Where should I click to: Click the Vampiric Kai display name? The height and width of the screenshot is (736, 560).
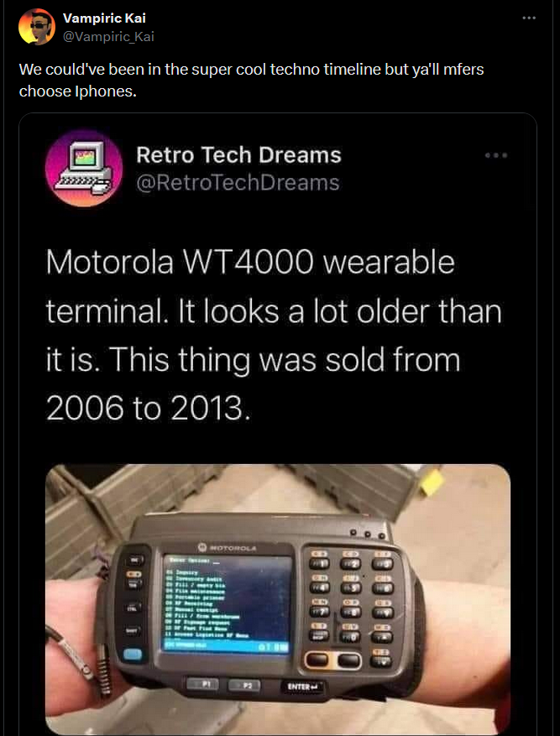tap(104, 18)
